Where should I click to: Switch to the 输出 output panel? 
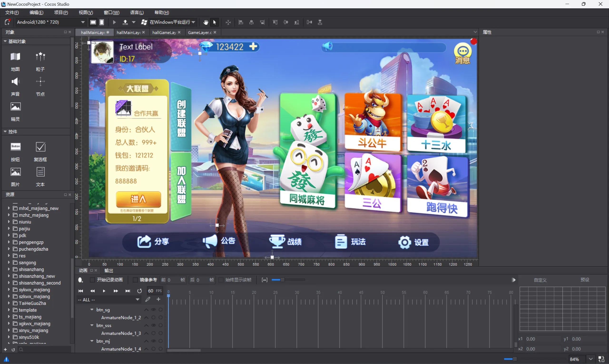tap(109, 271)
